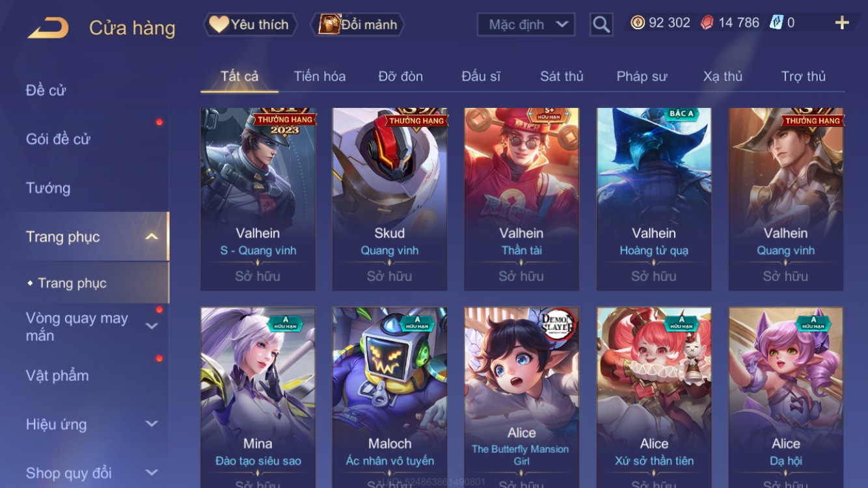Expand the Vòng quay may mắn section

(152, 326)
